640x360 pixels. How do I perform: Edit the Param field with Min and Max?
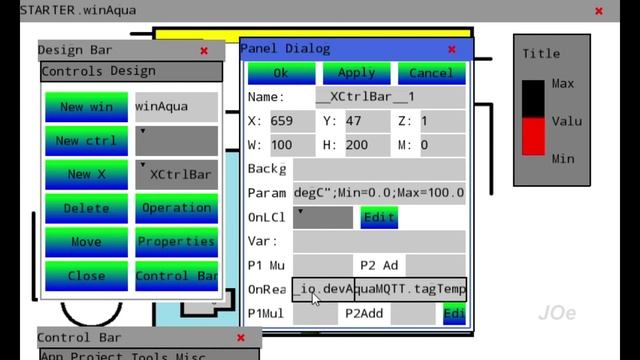[379, 193]
